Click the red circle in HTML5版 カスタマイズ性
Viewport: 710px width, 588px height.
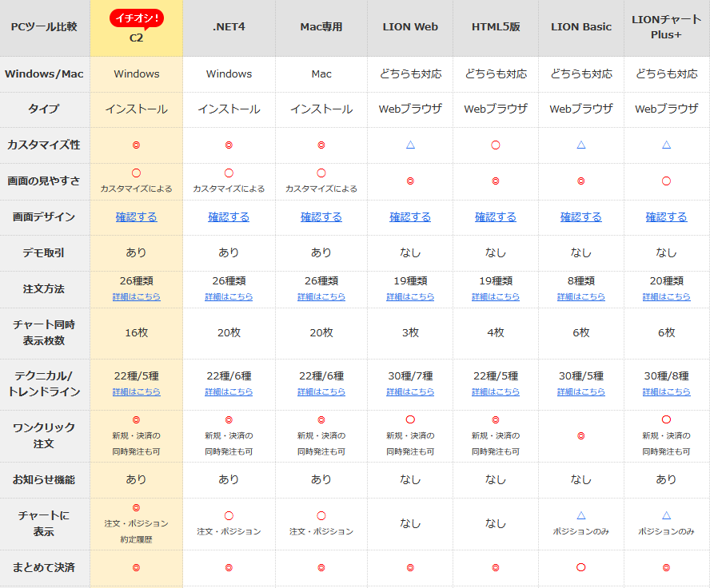(x=496, y=145)
